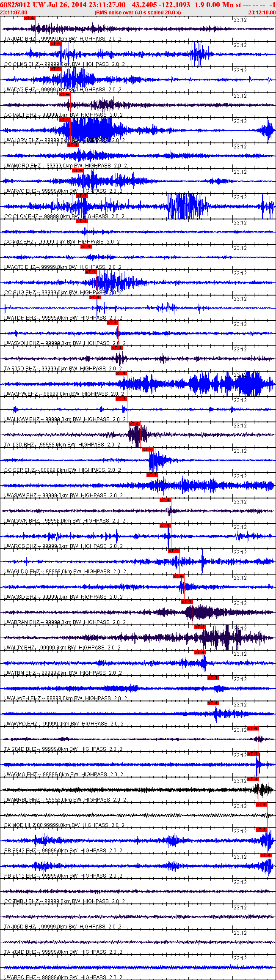Click the red pick flag on the CC CLMS trace

56,44
